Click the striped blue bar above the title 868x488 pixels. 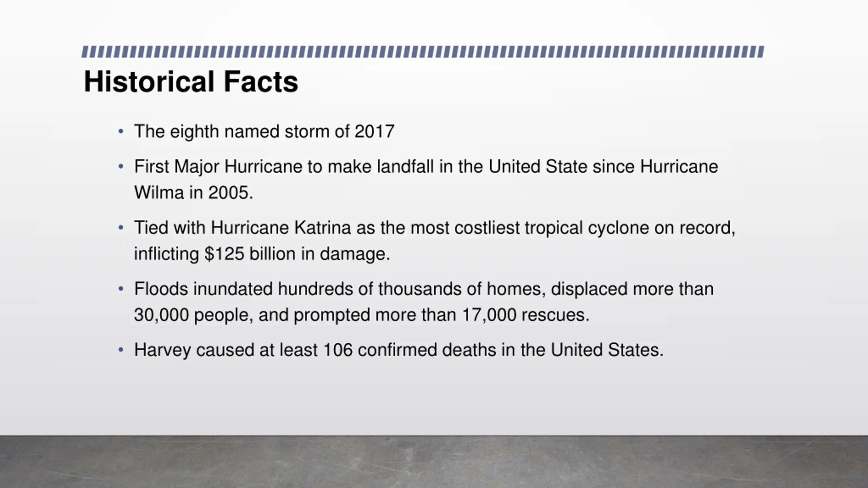click(x=422, y=52)
